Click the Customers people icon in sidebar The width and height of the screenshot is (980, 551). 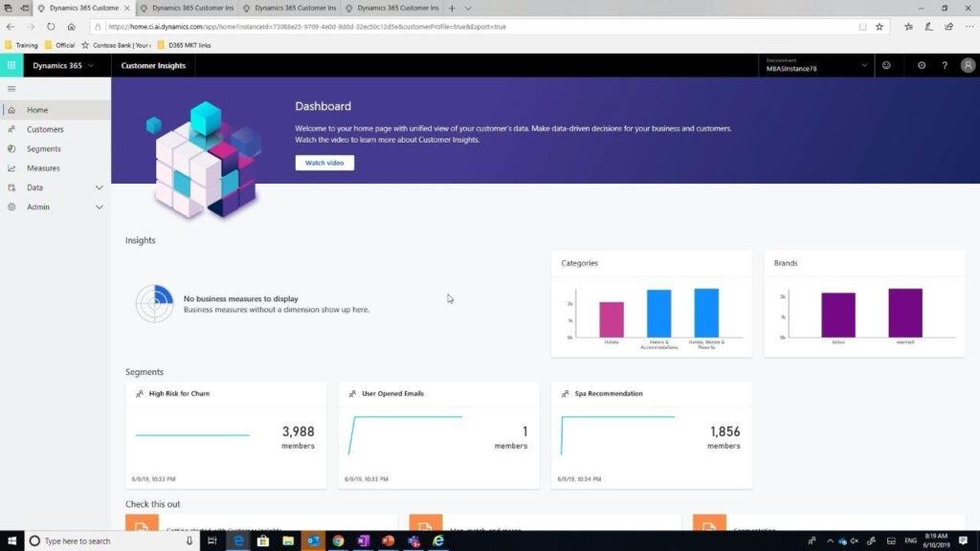click(x=11, y=129)
